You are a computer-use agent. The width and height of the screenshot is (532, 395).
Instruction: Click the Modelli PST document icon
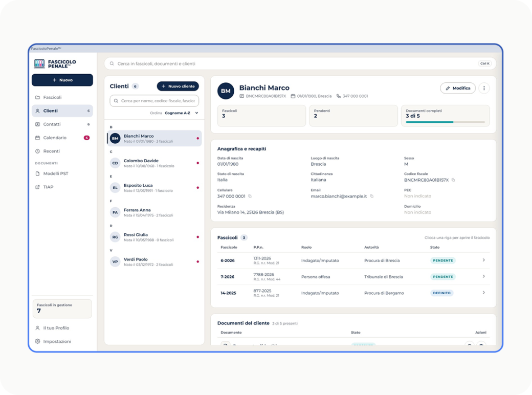37,173
